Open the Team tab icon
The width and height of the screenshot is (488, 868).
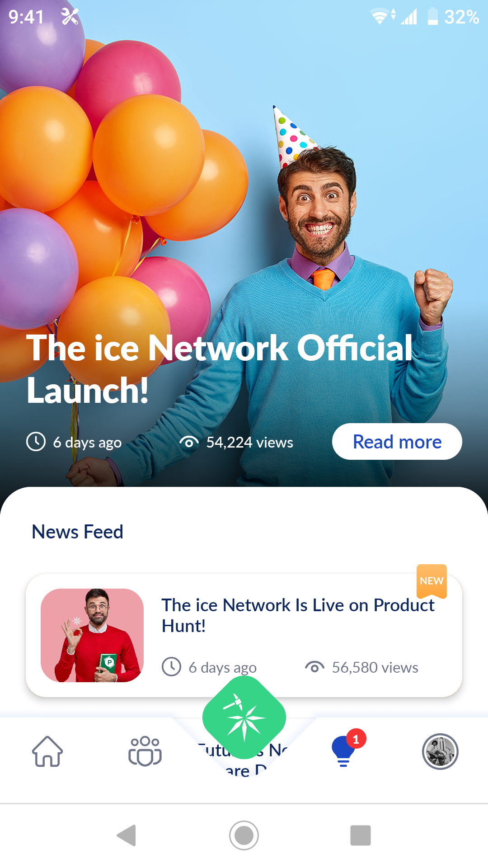145,751
